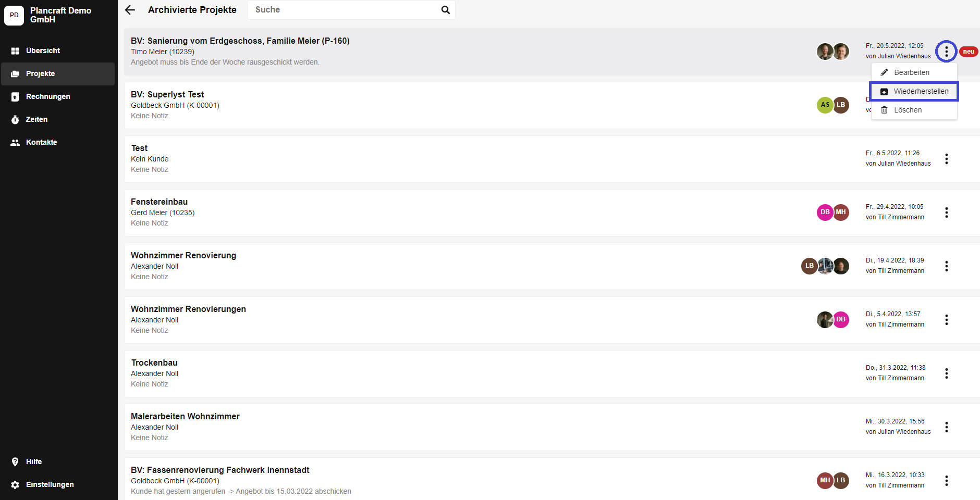This screenshot has width=980, height=500.
Task: Open three-dot menu for Malerarbeiten Wohnzimmer
Action: point(946,427)
